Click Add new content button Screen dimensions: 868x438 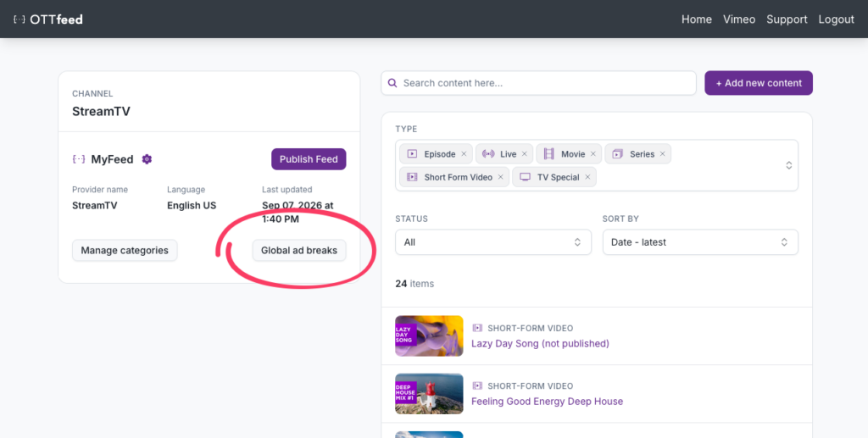[759, 83]
